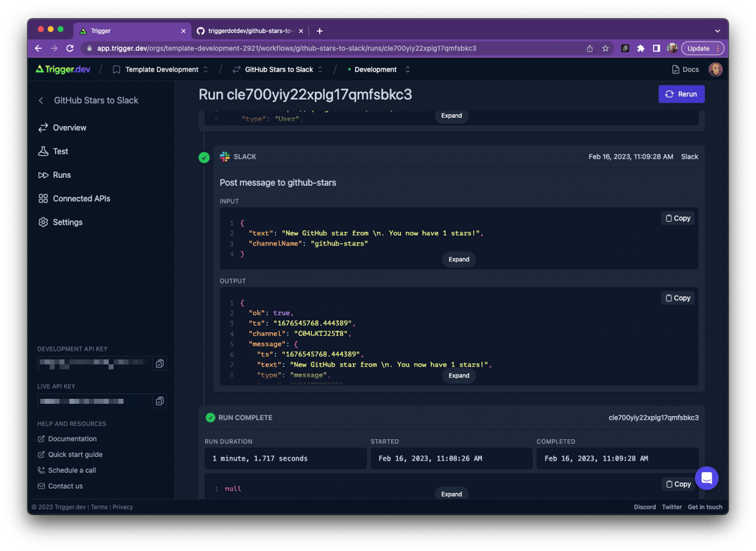Click the browser address bar URL
756x551 pixels.
coord(287,48)
